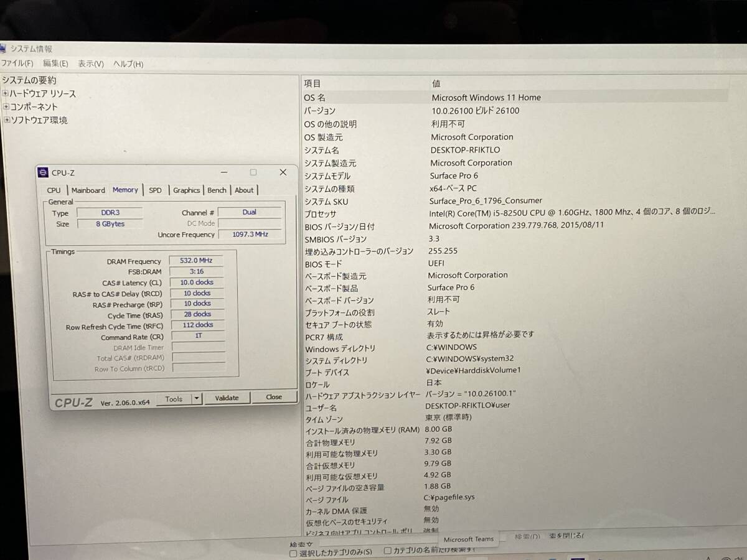
Task: Select the コンポーネント tree label
Action: [34, 107]
